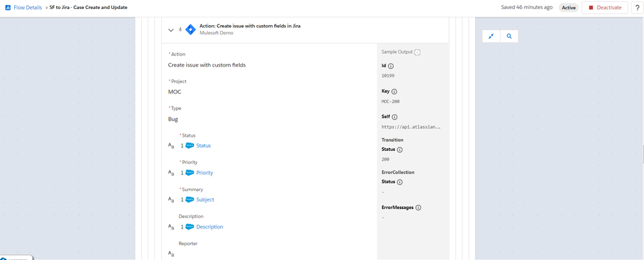
Task: Click the Aa text-type icon in Priority row
Action: click(x=171, y=172)
